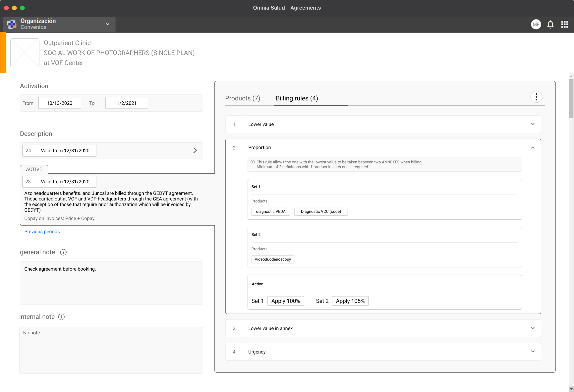Click the vertical scrollbar thumb
Viewport: 574px width, 392px height.
point(571,99)
